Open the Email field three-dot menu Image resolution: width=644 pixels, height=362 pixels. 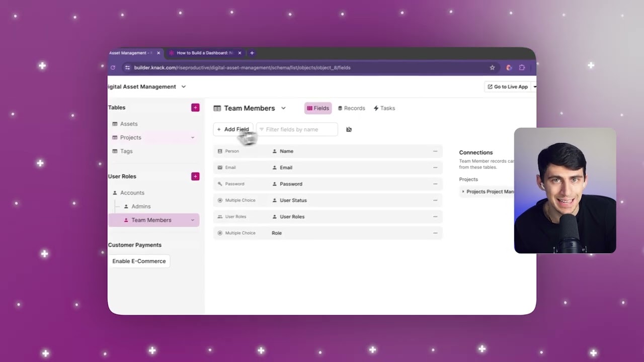(435, 167)
